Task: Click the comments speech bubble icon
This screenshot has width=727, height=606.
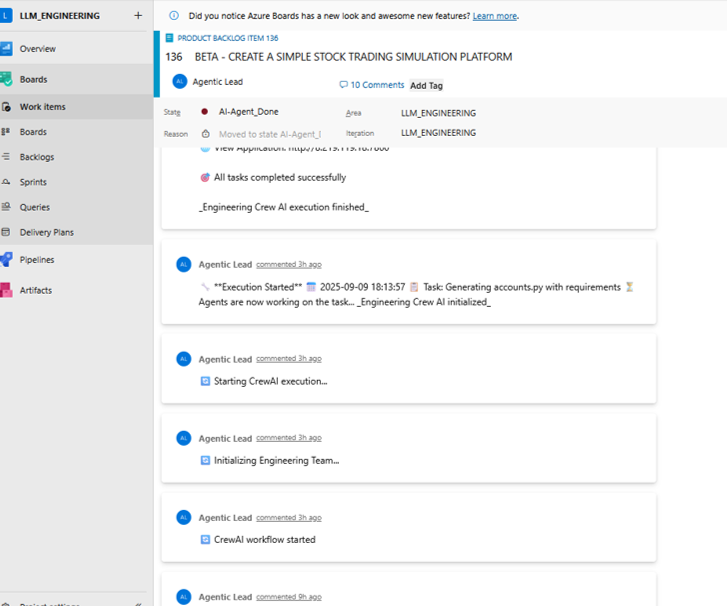Action: click(344, 85)
